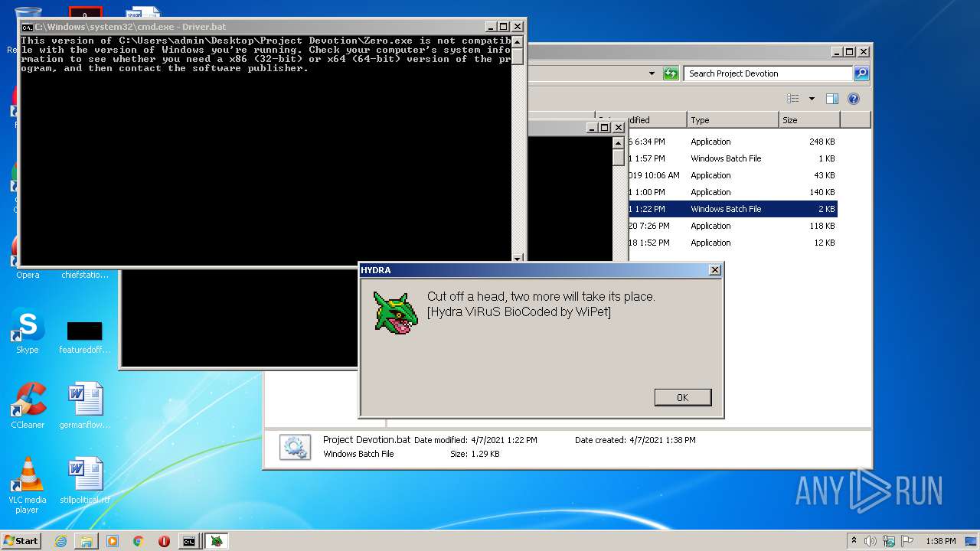The height and width of the screenshot is (551, 980).
Task: Click the Search Project Devotion field
Action: pyautogui.click(x=768, y=73)
